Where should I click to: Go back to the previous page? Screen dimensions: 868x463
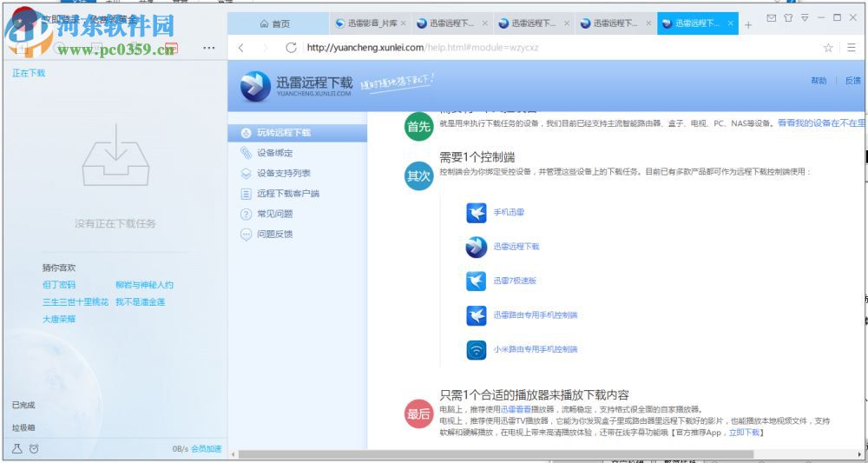pos(240,48)
